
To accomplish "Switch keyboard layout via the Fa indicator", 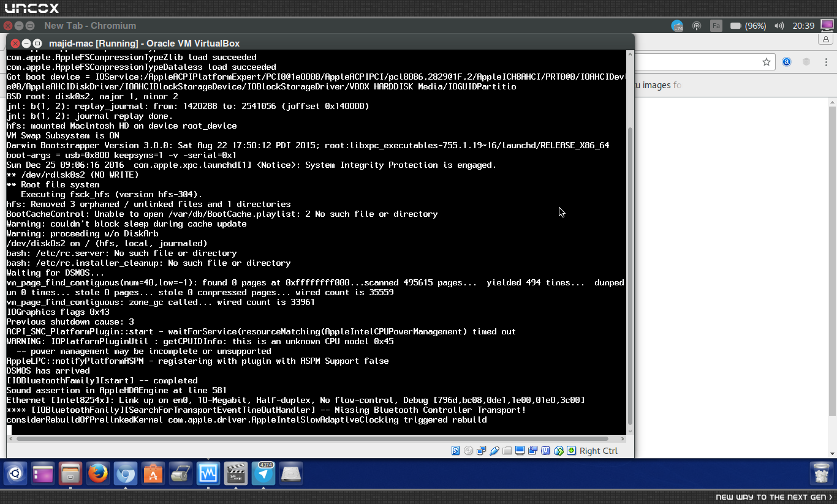I will (716, 26).
